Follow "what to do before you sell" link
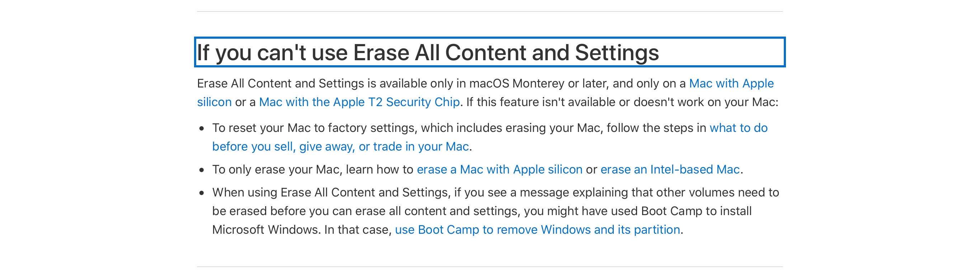This screenshot has height=280, width=980. [x=738, y=128]
